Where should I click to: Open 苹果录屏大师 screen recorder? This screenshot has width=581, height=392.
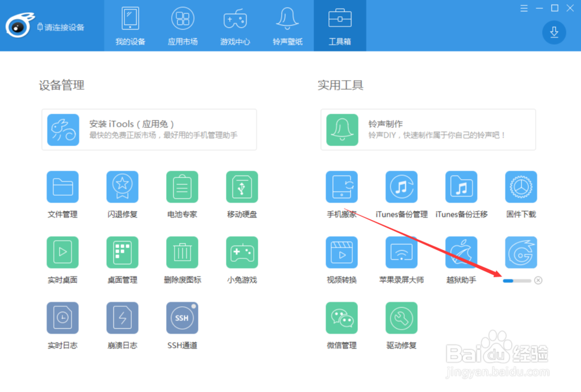(x=401, y=252)
